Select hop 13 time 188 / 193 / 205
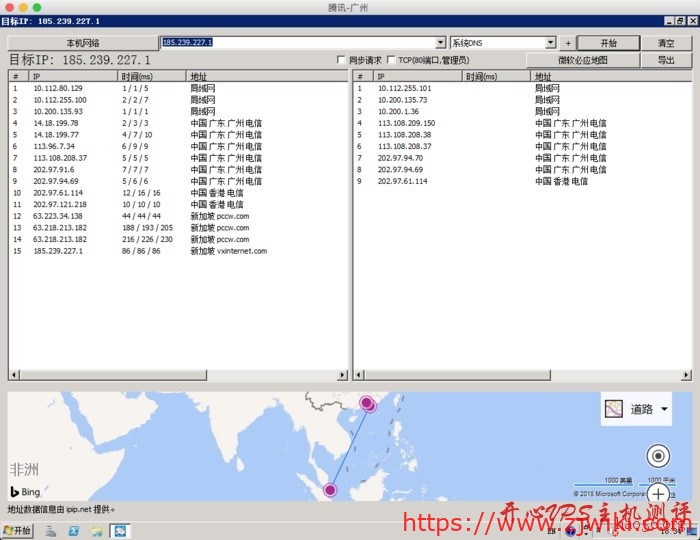This screenshot has height=540, width=700. click(x=147, y=228)
